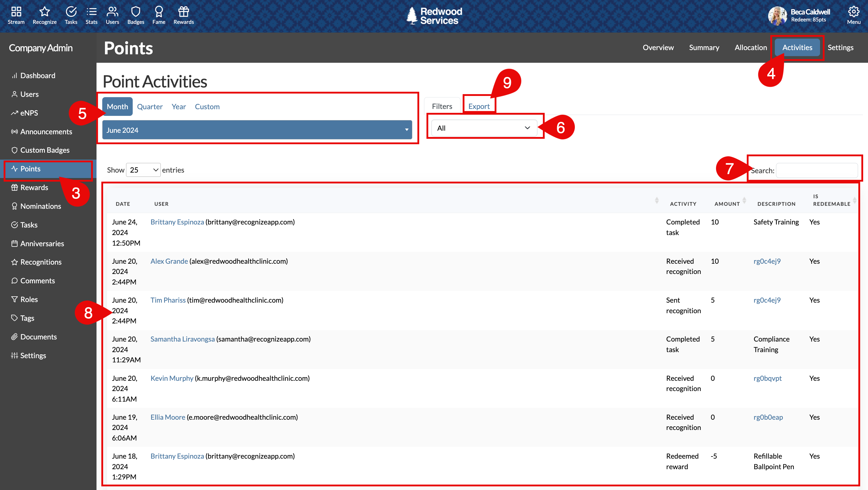
Task: Select the Year date range
Action: tap(179, 107)
